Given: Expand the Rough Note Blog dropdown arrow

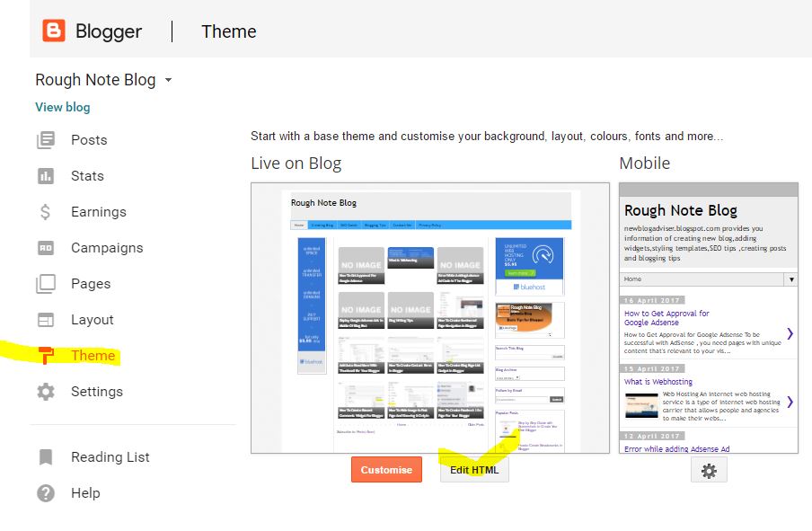Looking at the screenshot, I should 168,80.
